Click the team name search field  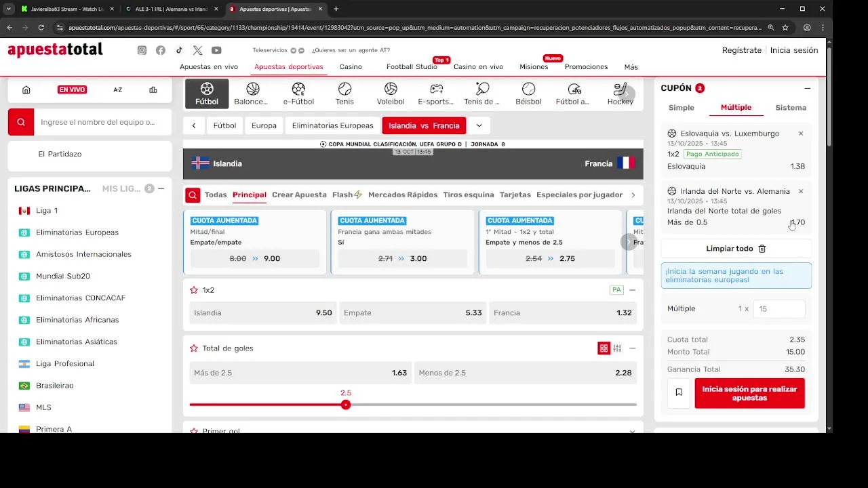pyautogui.click(x=102, y=122)
